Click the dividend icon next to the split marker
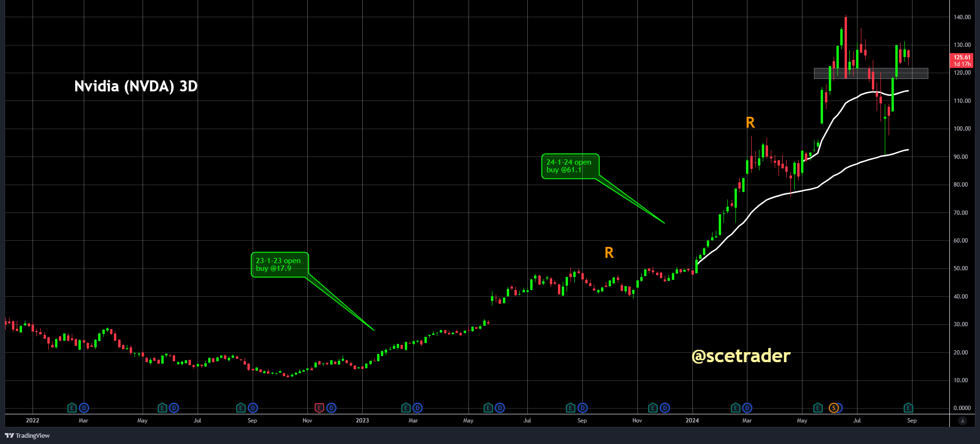Viewport: 980px width, 444px height. pyautogui.click(x=841, y=408)
